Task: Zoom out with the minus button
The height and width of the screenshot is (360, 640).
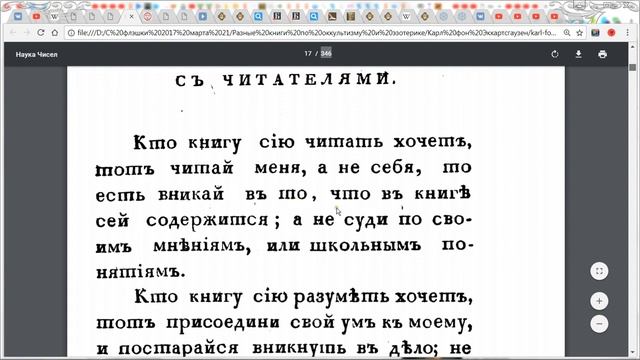Action: [x=599, y=324]
